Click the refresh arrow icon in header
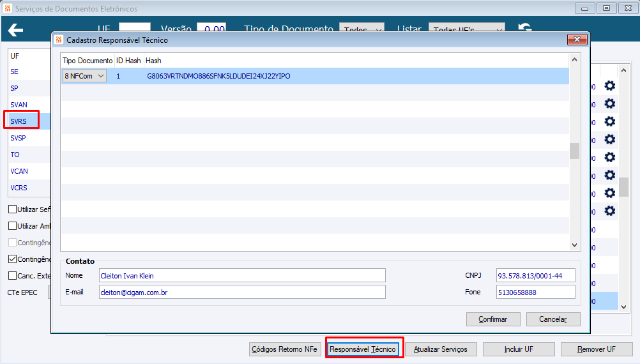This screenshot has height=364, width=640. click(525, 27)
